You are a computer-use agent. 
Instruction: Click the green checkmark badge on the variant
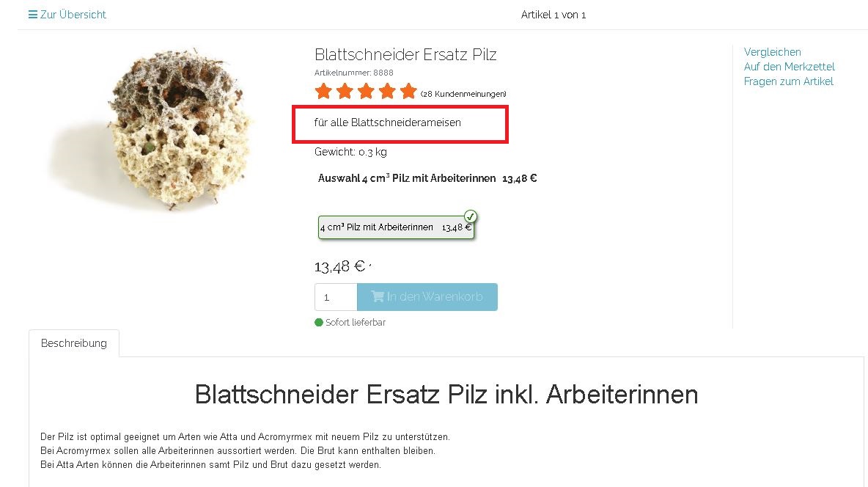tap(471, 216)
